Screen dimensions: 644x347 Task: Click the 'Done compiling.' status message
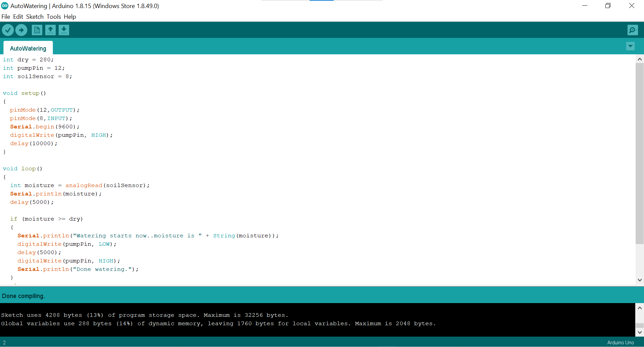(23, 296)
